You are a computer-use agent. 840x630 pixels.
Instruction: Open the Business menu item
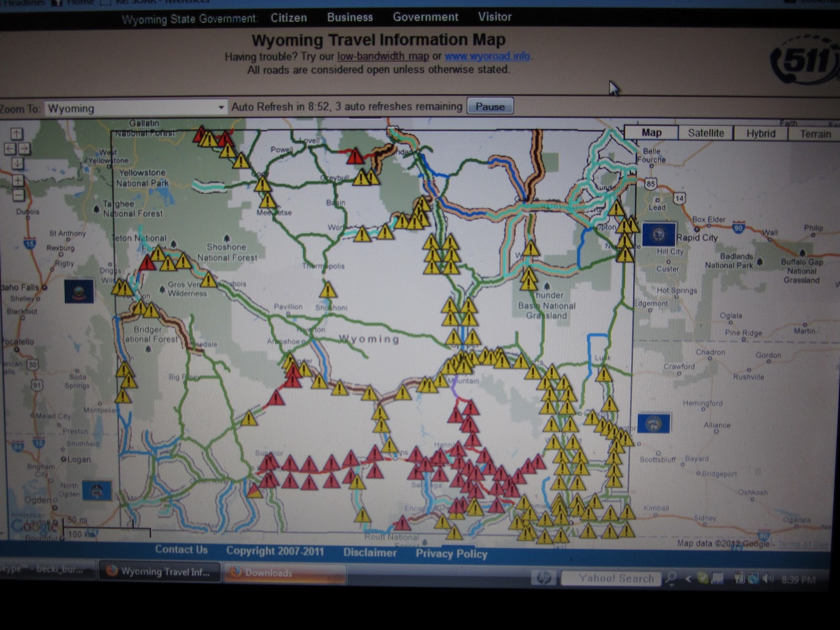[350, 17]
